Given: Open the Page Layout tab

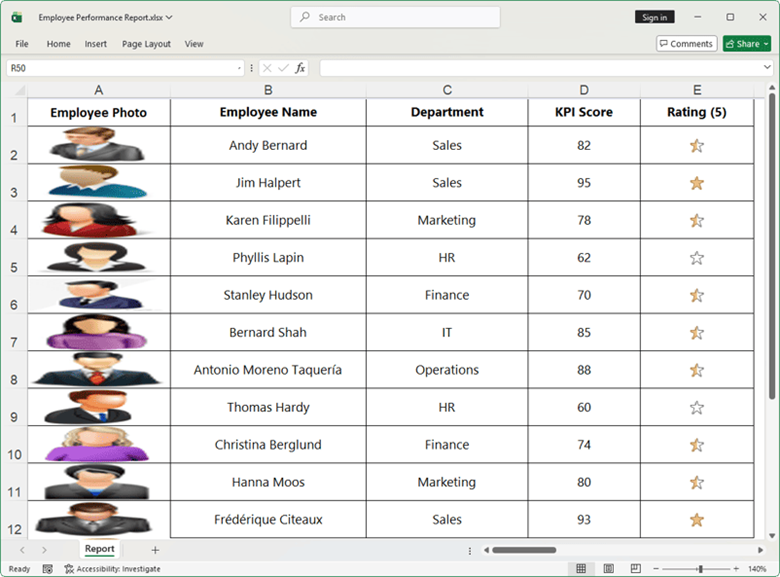Looking at the screenshot, I should tap(146, 44).
